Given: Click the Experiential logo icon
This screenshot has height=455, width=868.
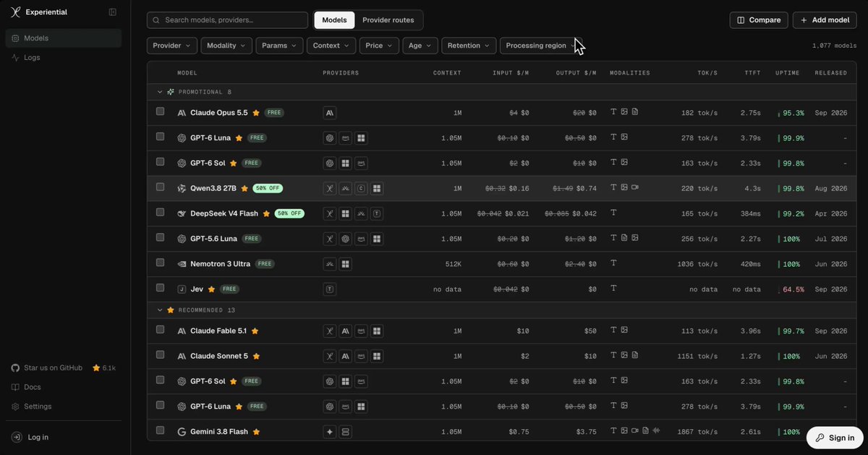Looking at the screenshot, I should tap(16, 12).
